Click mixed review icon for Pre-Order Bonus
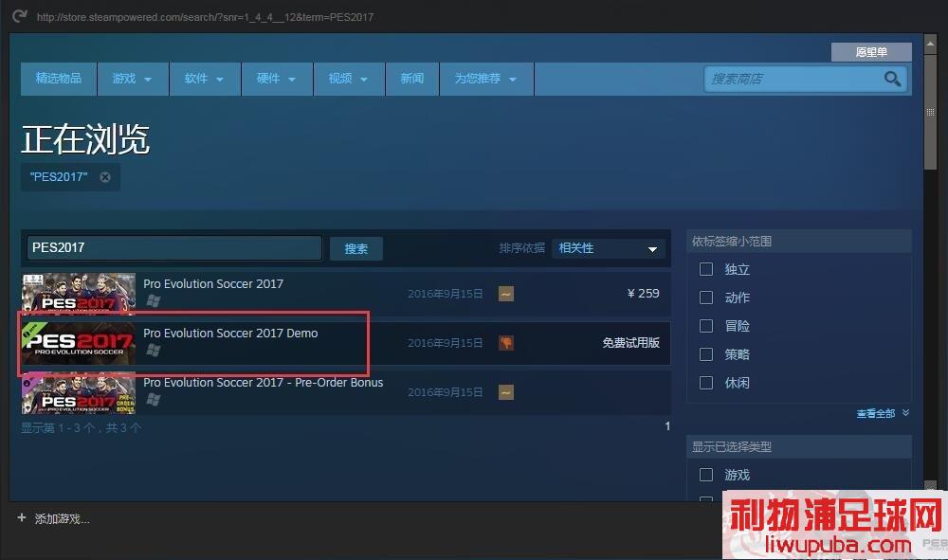The height and width of the screenshot is (560, 948). [506, 392]
